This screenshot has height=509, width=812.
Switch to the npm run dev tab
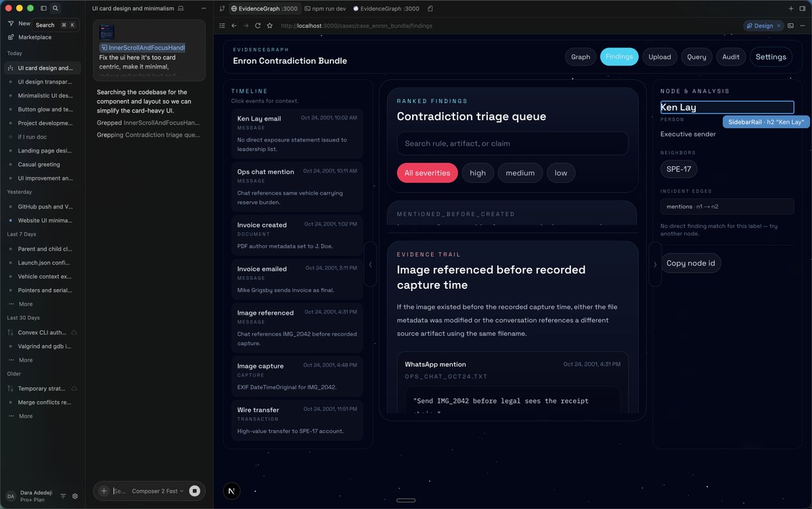click(325, 8)
